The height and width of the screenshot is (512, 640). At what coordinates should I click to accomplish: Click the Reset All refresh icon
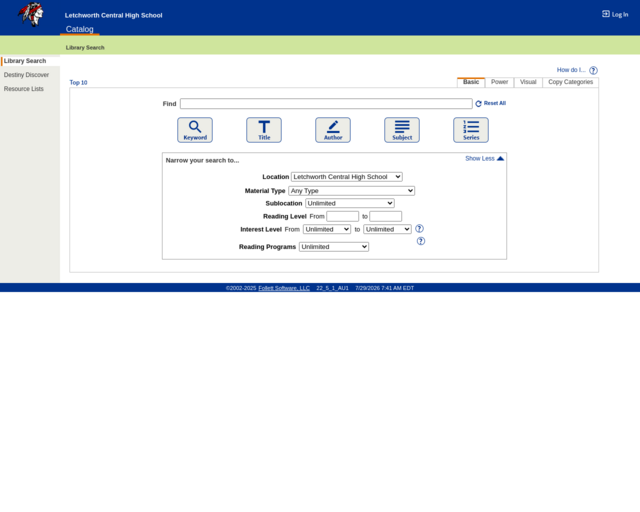pyautogui.click(x=478, y=104)
